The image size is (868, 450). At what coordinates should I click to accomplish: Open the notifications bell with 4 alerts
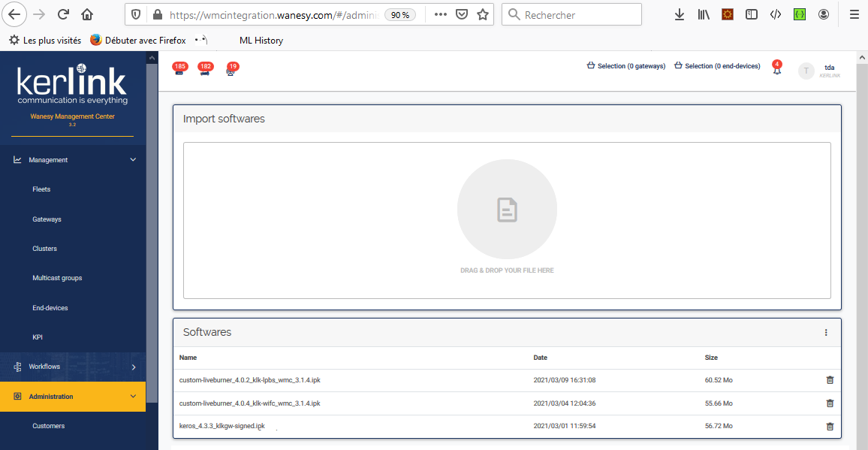(777, 70)
